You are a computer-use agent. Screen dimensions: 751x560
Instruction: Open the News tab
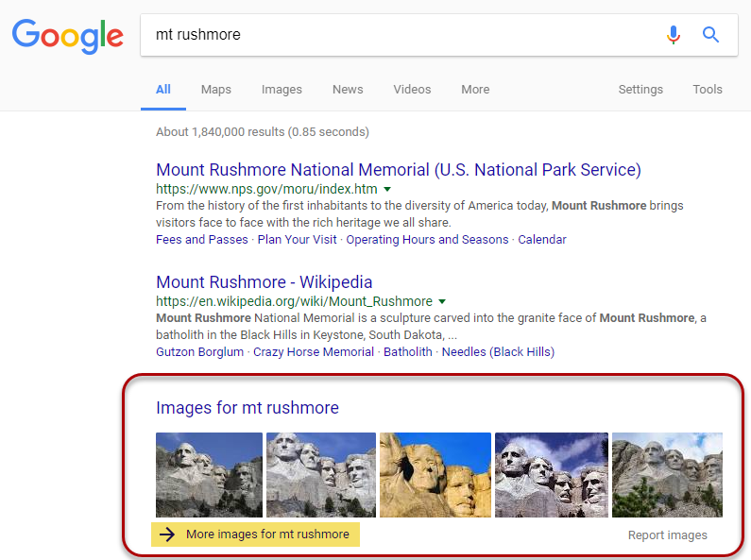348,90
